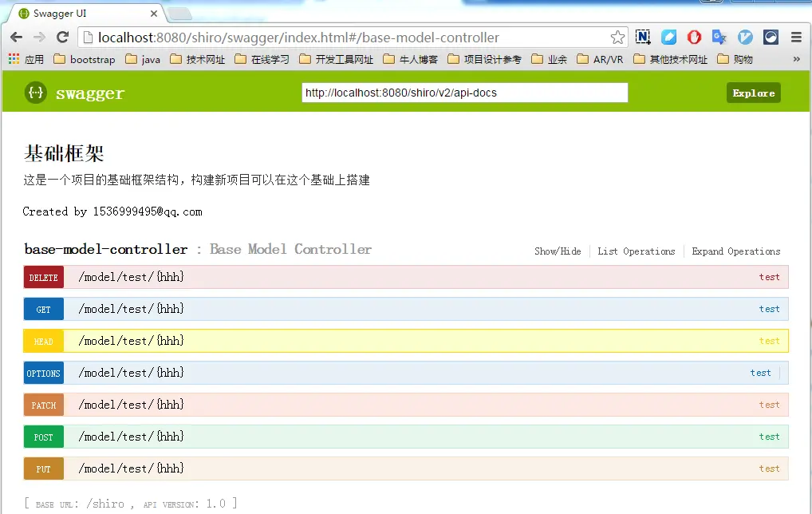812x514 pixels.
Task: Click the PUT row path /model/test/{hhh}
Action: 131,469
